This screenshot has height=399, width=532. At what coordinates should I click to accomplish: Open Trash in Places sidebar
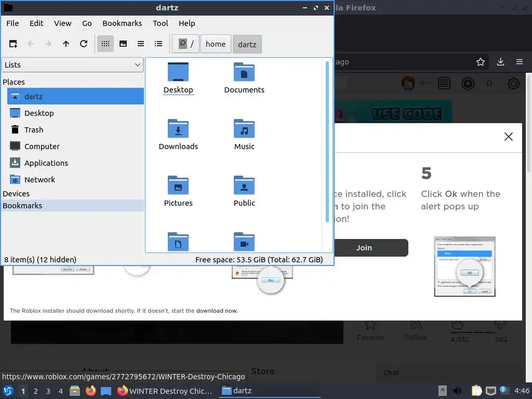tap(75, 129)
